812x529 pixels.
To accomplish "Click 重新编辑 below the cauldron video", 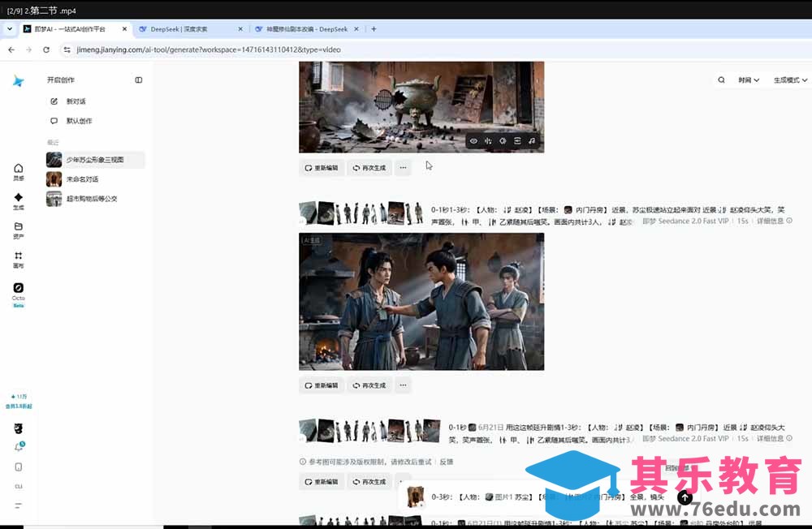I will 321,168.
